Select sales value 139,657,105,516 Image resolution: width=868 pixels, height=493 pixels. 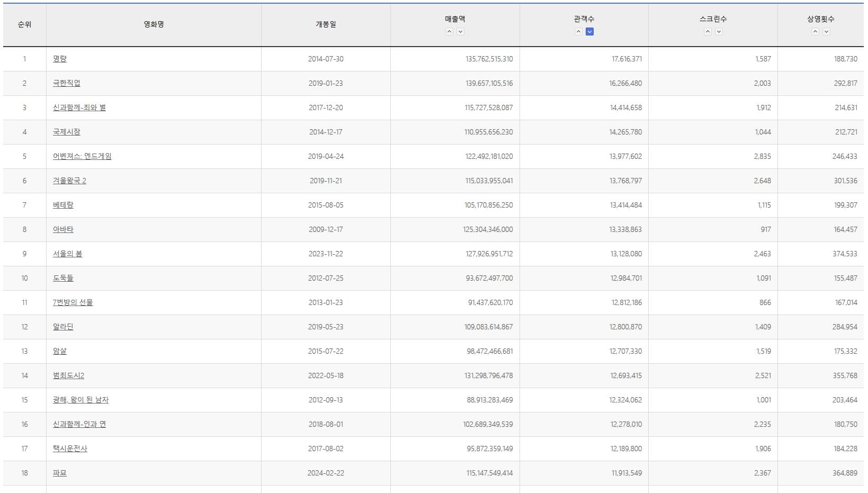tap(489, 83)
